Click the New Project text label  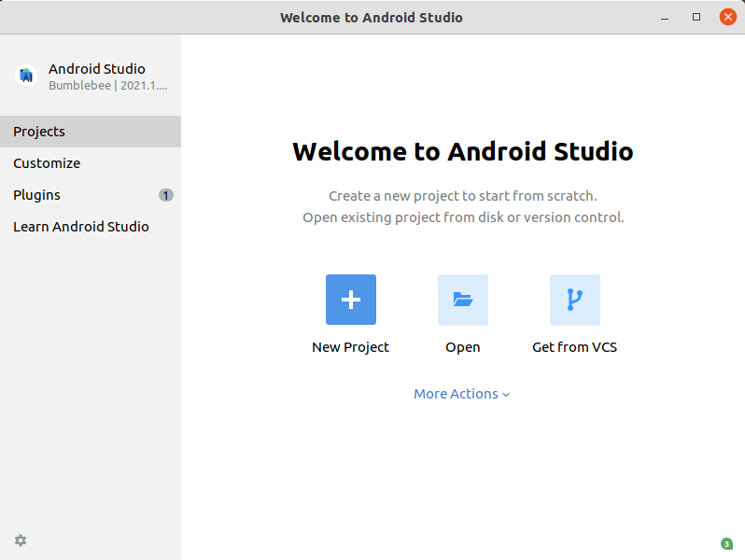click(350, 347)
